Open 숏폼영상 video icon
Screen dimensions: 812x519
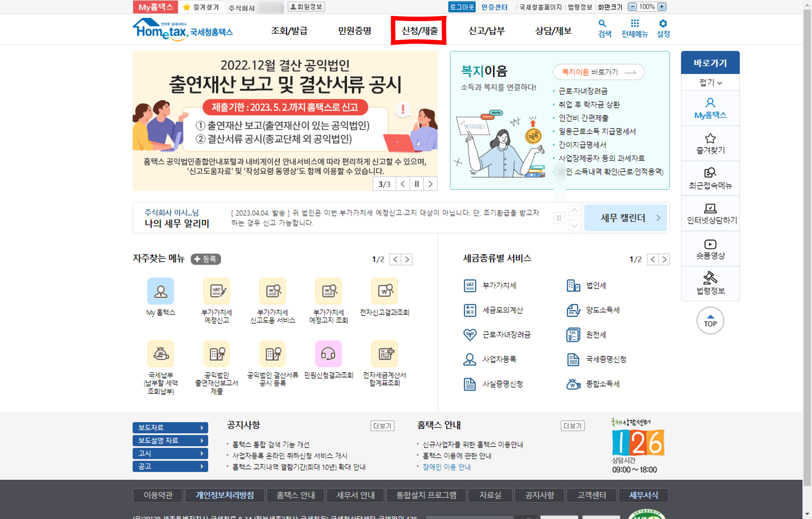coord(710,244)
